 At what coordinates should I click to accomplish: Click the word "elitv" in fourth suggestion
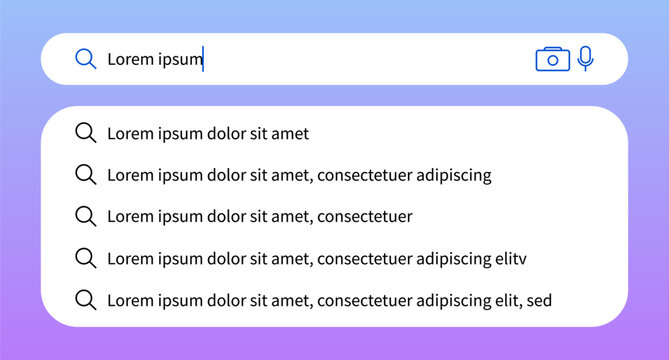(511, 258)
